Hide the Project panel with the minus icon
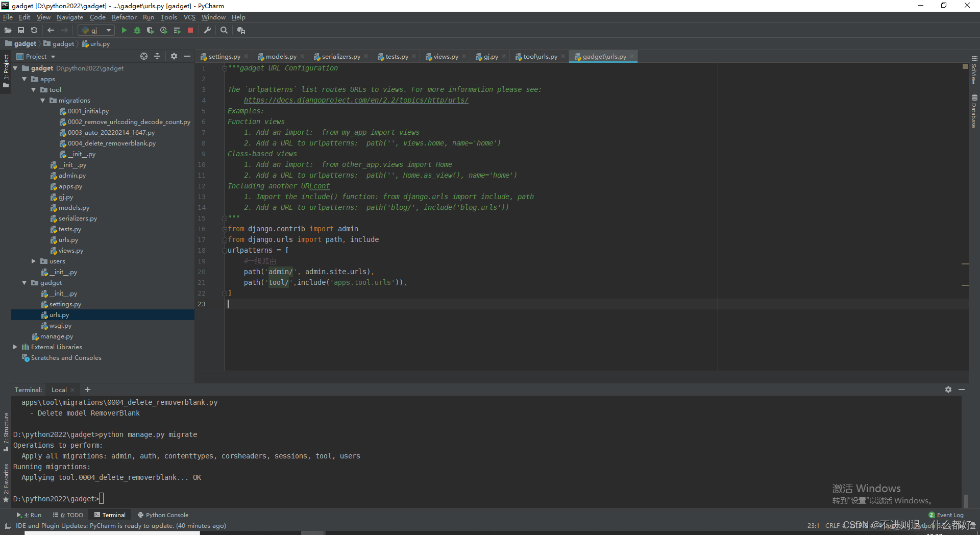Image resolution: width=980 pixels, height=535 pixels. [187, 56]
